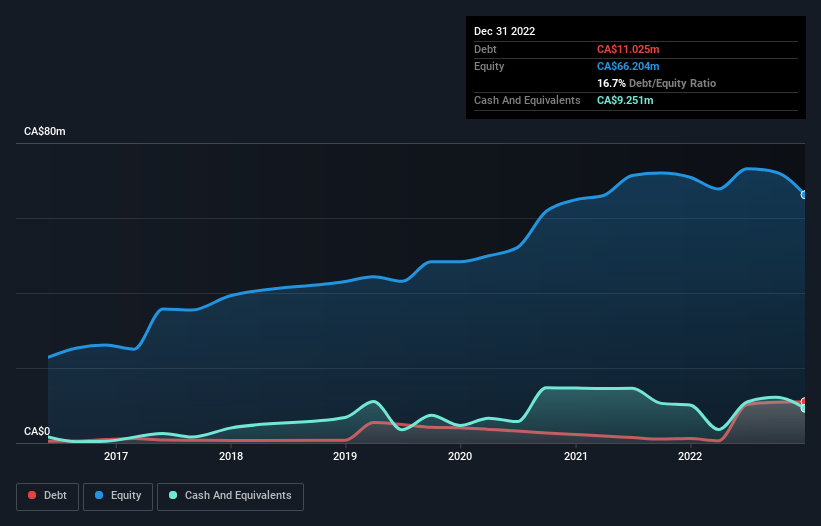The width and height of the screenshot is (821, 526).
Task: Click the CA$80m y-axis label
Action: point(45,131)
